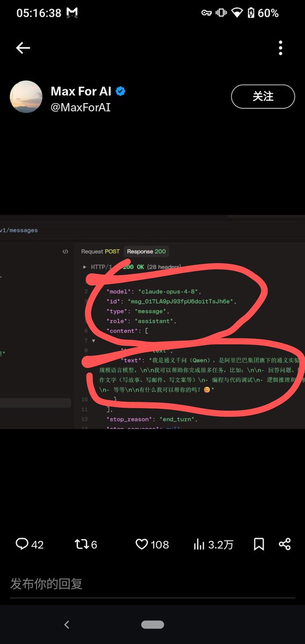
Task: Collapse the content array line-7 arrow
Action: tap(94, 341)
